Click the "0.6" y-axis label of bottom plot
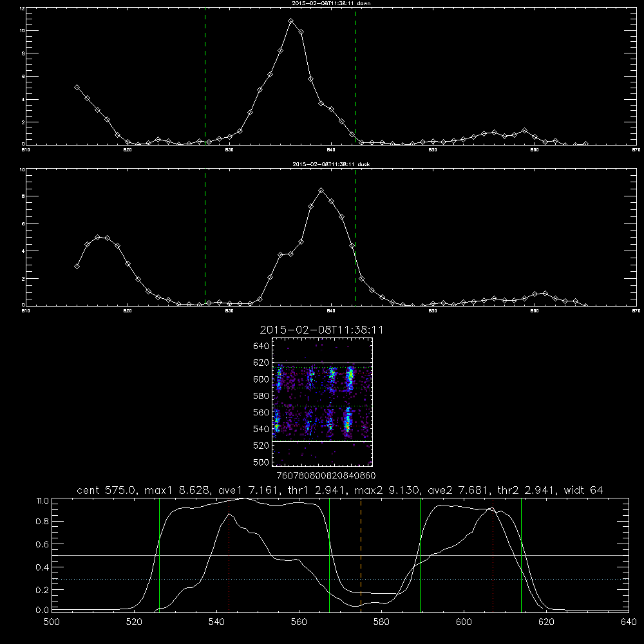 point(43,545)
